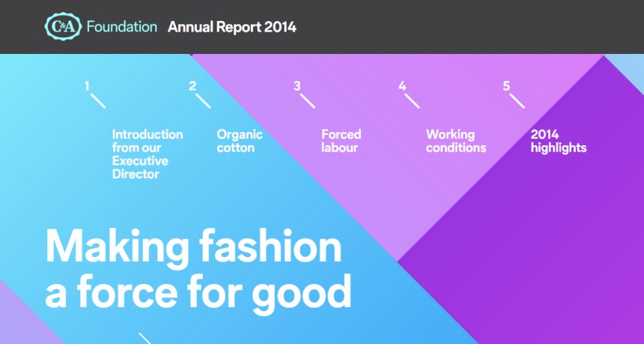Open Introduction from our Executive Director section
644x344 pixels.
148,154
